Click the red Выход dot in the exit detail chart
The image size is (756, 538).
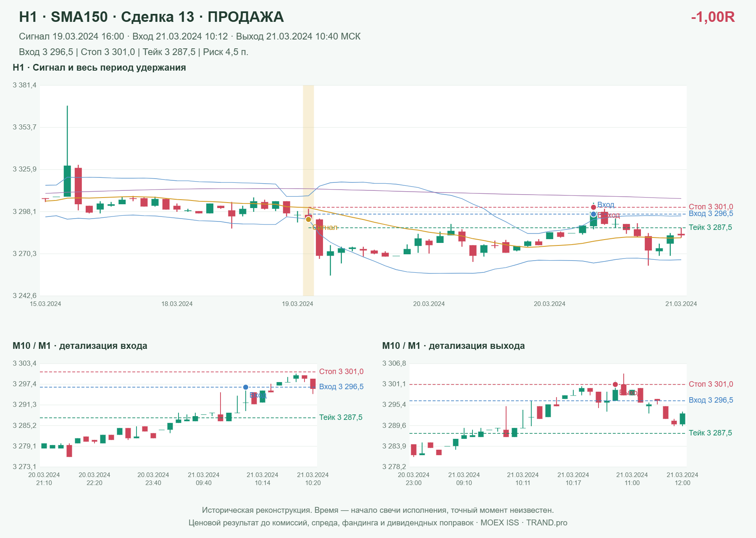click(615, 384)
